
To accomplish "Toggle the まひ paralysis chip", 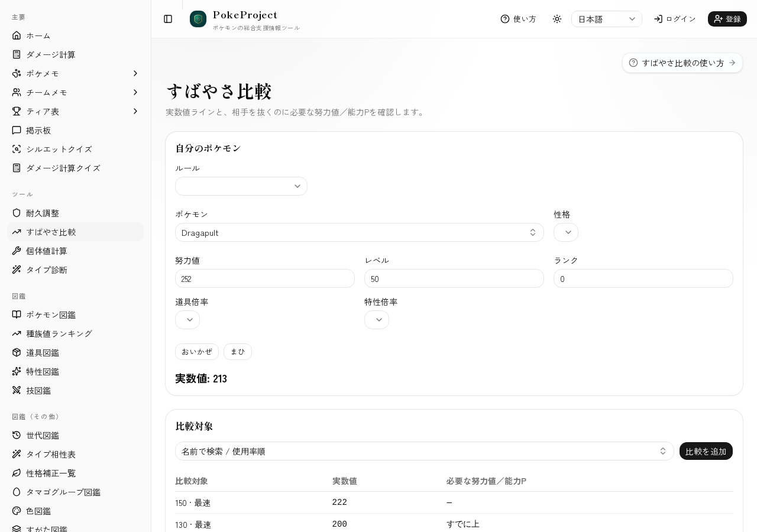I will pyautogui.click(x=238, y=352).
